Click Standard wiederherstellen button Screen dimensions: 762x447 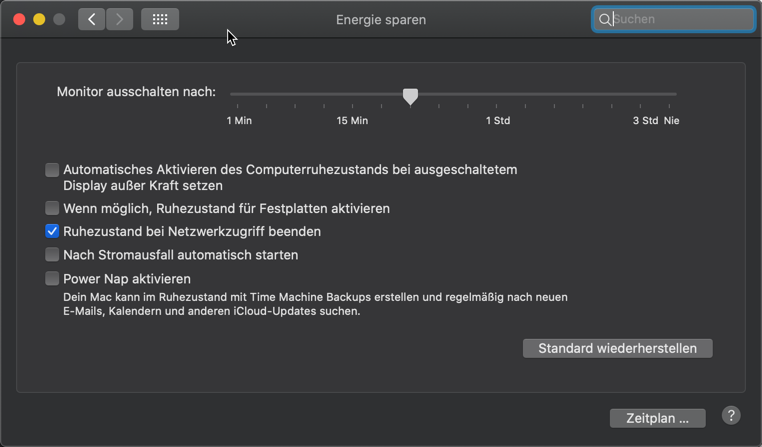tap(617, 348)
